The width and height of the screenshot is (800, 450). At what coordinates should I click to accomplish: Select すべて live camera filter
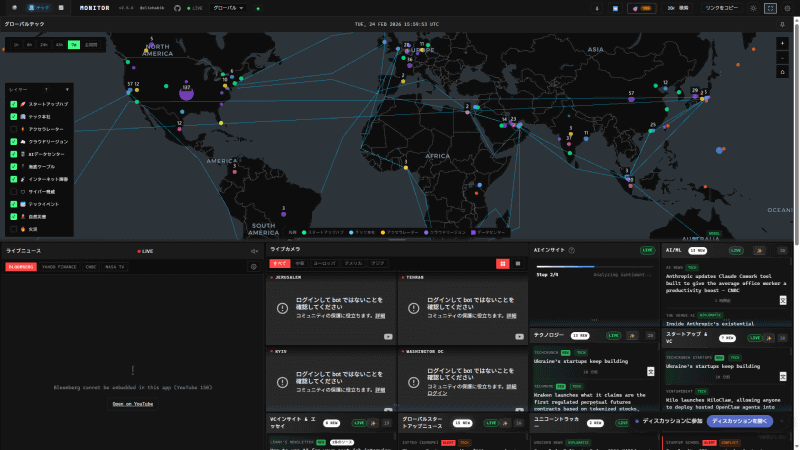pyautogui.click(x=280, y=263)
